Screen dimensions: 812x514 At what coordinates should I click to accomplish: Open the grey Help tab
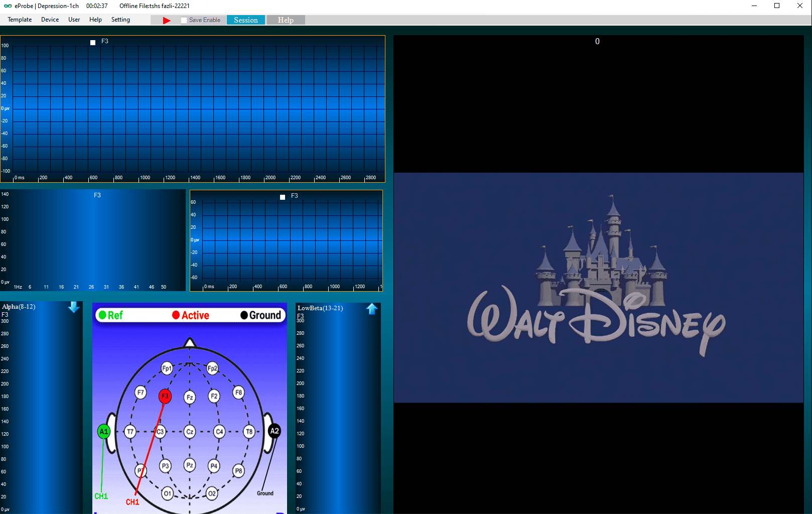click(x=286, y=20)
